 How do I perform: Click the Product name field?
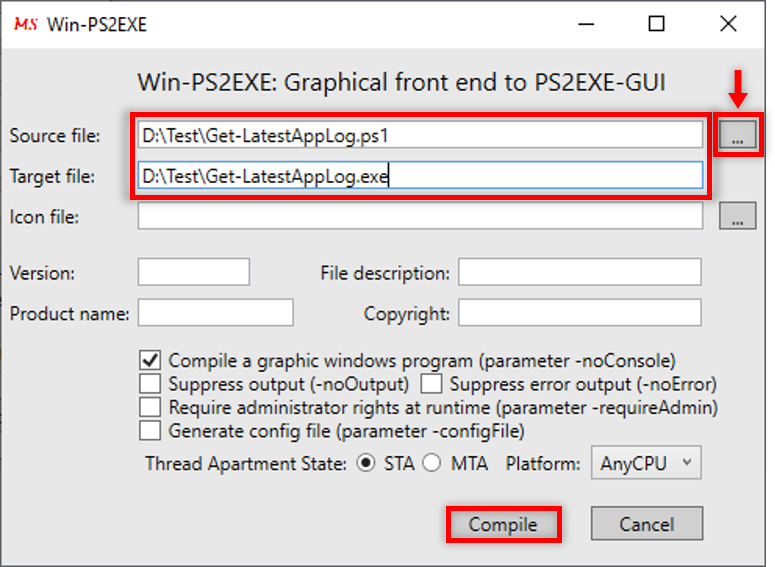tap(215, 312)
